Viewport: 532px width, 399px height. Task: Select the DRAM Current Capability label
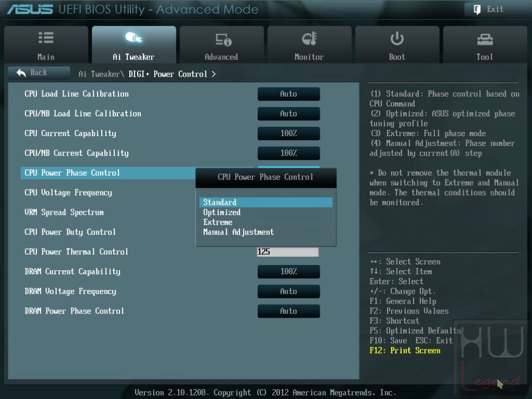[72, 272]
